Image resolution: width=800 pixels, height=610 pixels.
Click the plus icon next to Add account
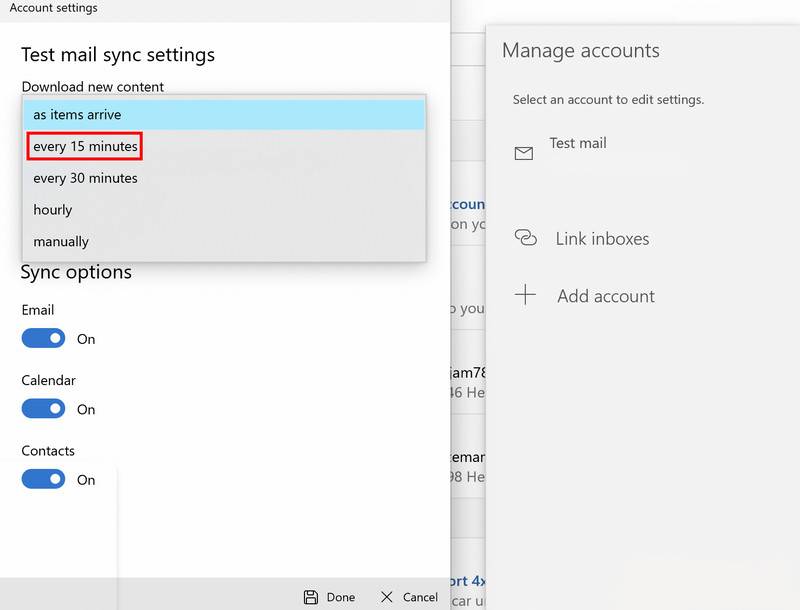pyautogui.click(x=524, y=295)
